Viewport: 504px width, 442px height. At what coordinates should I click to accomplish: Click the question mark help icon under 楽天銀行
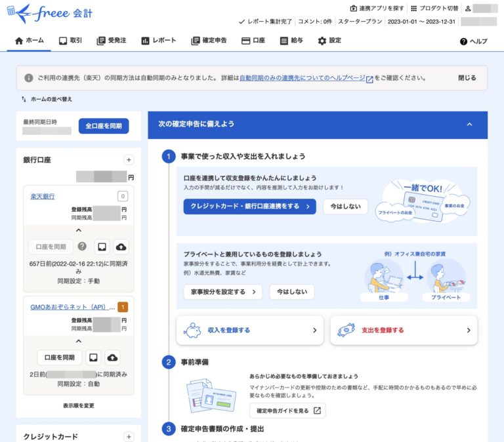click(x=82, y=247)
